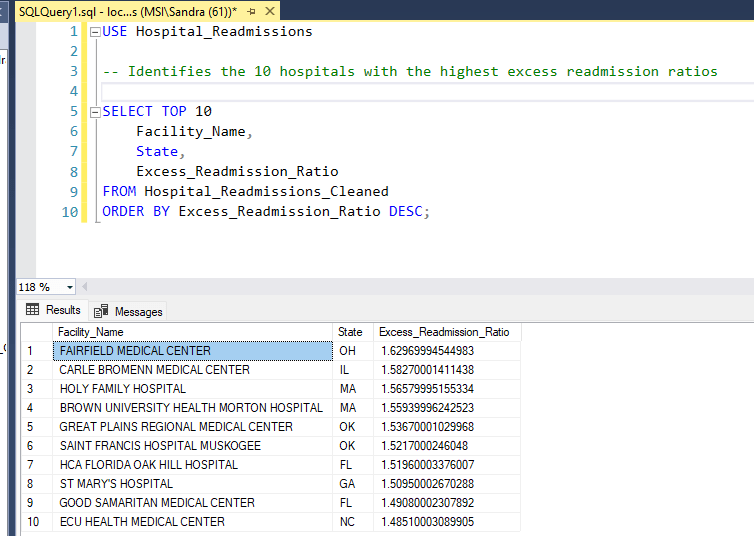
Task: Select the CARLE BROMENN MEDICAL CENTER cell
Action: [192, 370]
